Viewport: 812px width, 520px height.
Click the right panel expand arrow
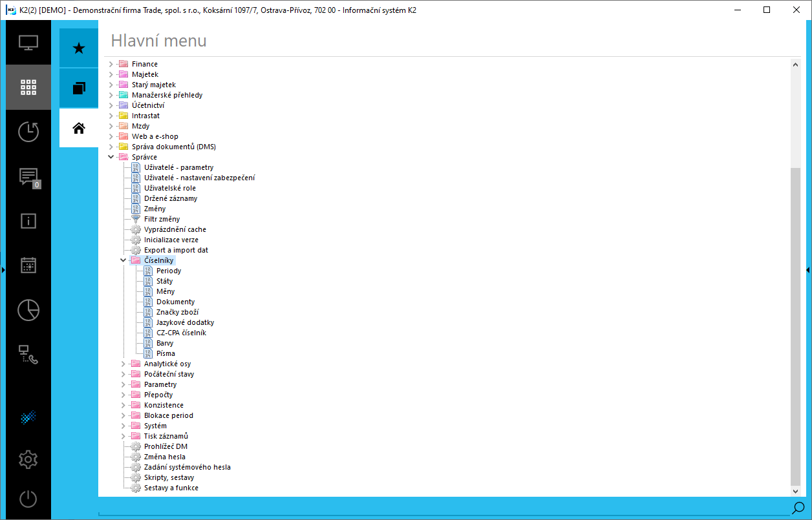(808, 269)
